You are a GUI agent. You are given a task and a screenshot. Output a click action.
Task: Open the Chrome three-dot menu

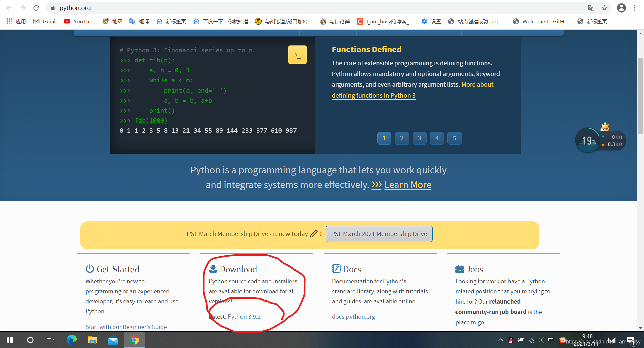tap(635, 8)
